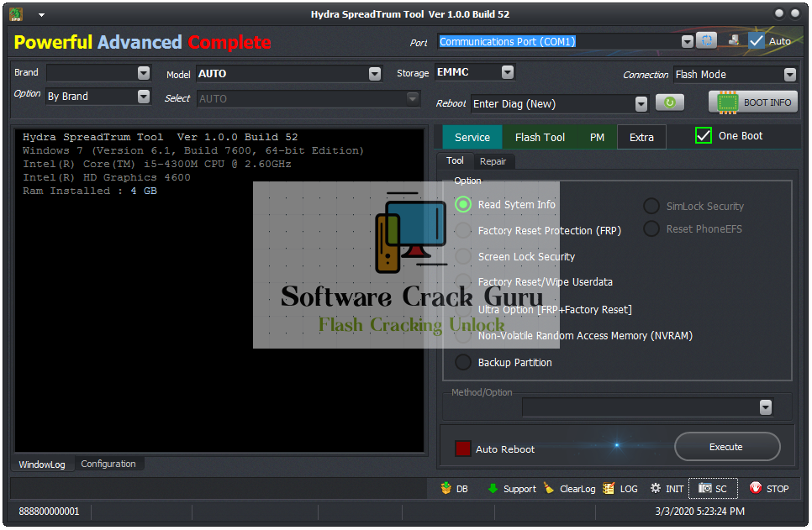
Task: Click the INIT gear icon
Action: 656,488
